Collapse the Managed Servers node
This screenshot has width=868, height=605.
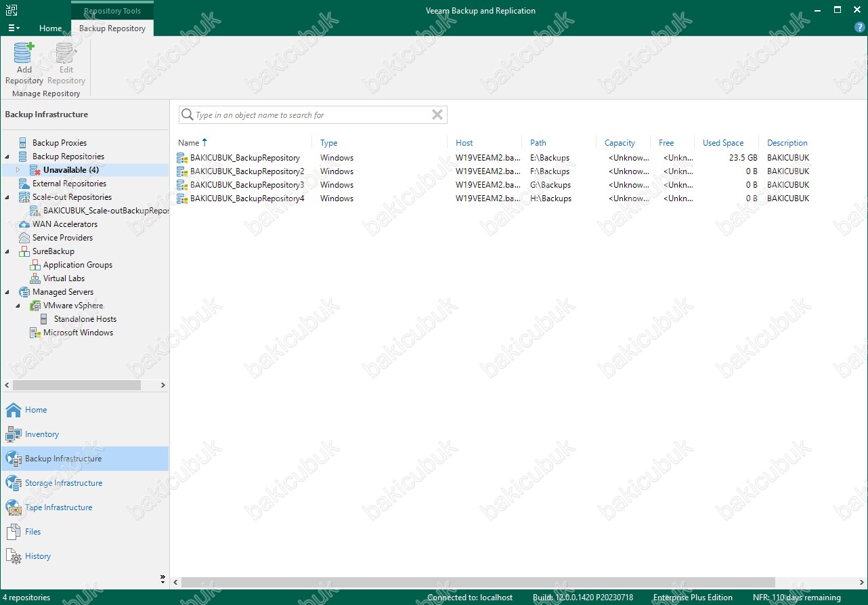[x=7, y=292]
